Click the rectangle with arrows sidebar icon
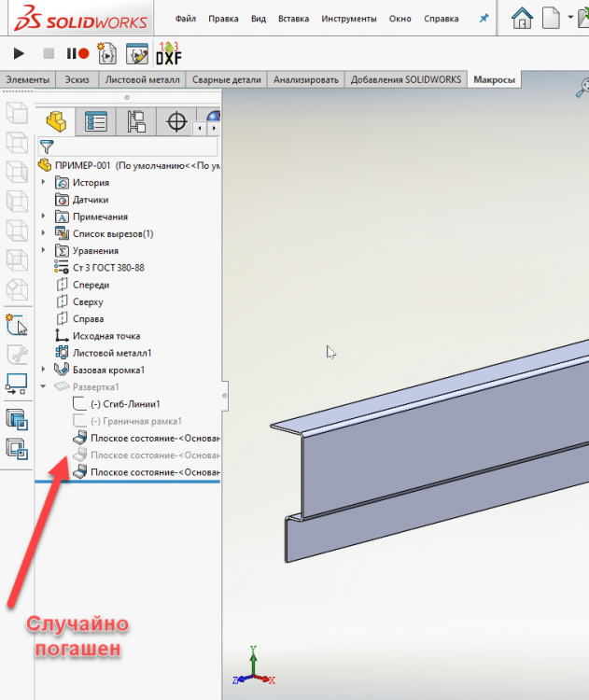The width and height of the screenshot is (589, 700). point(17,384)
